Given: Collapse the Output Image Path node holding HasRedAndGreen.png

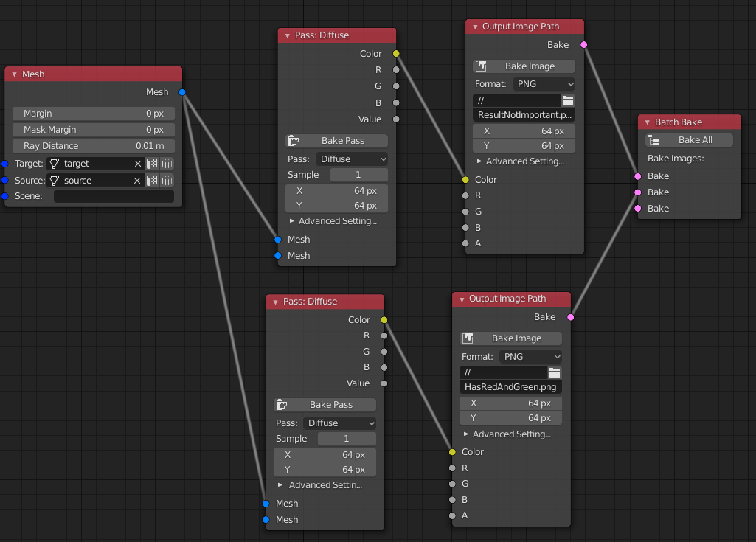Looking at the screenshot, I should pyautogui.click(x=462, y=299).
